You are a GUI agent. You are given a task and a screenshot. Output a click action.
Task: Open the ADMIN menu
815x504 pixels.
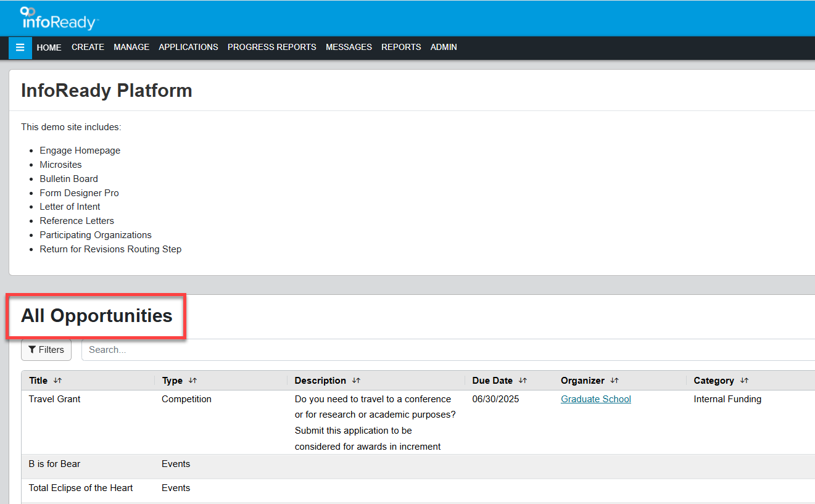pos(444,48)
